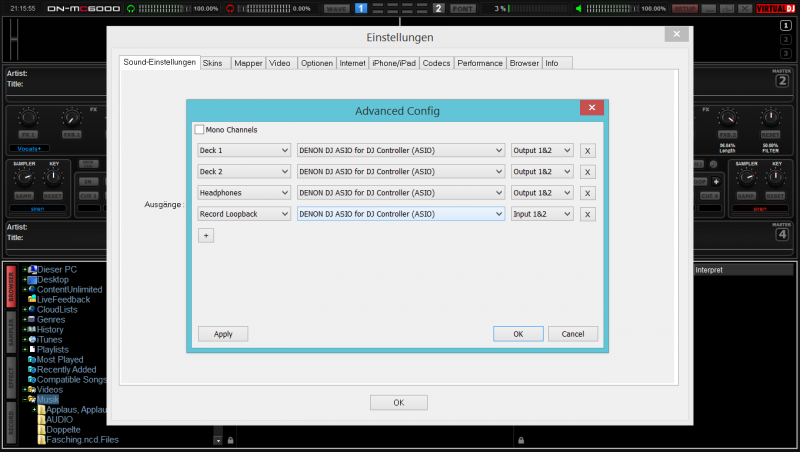Expand the Dieser PC tree node
Screen dimensions: 800x452
point(24,269)
